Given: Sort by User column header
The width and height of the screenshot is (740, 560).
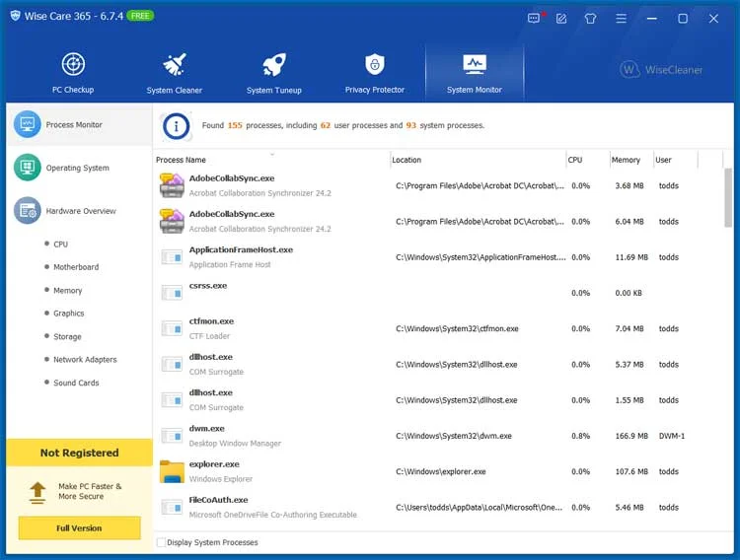Looking at the screenshot, I should [x=675, y=160].
